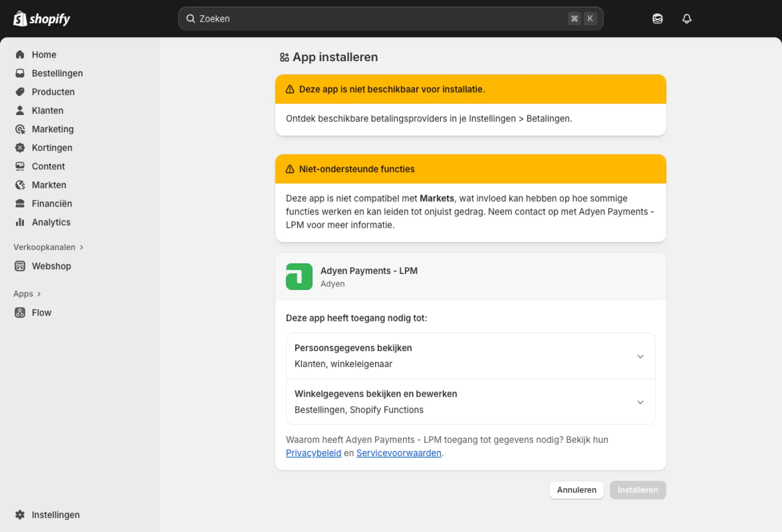Screen dimensions: 782x532
Task: Click the 'Niet-ondersteunde functies' banner title
Action: pos(357,169)
